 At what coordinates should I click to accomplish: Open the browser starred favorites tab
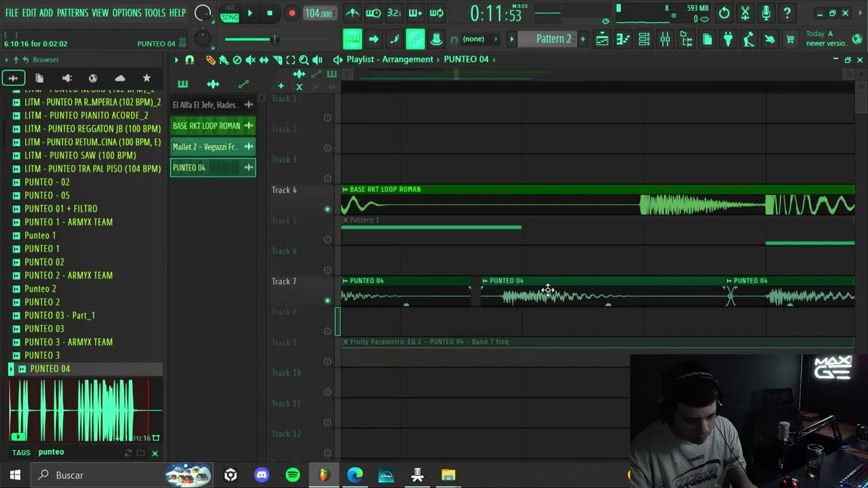point(146,78)
